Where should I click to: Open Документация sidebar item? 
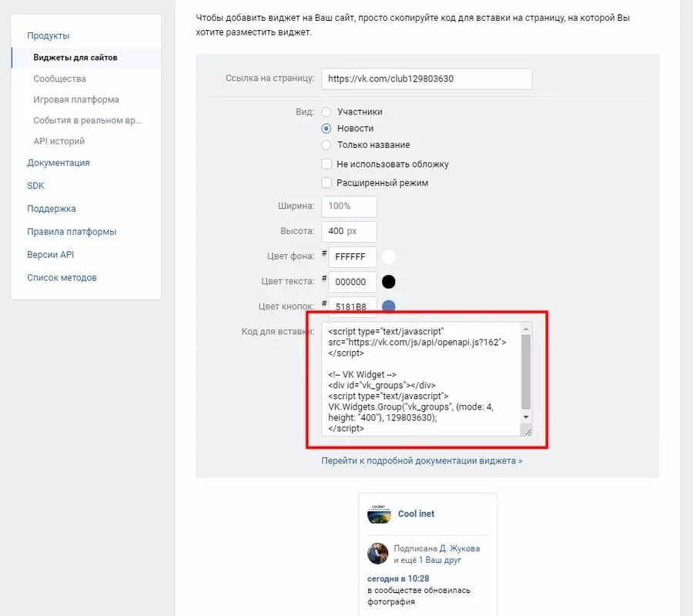tap(59, 162)
